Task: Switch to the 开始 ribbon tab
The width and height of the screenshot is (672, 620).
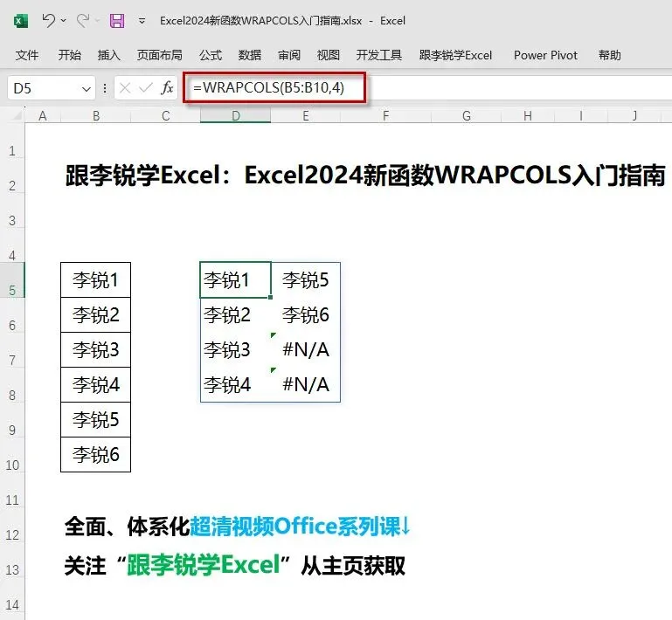Action: (69, 55)
